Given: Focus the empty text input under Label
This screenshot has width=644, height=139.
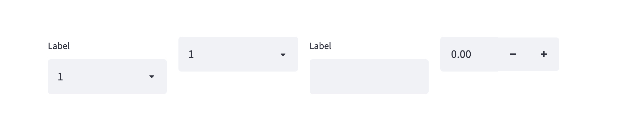Looking at the screenshot, I should coord(369,77).
